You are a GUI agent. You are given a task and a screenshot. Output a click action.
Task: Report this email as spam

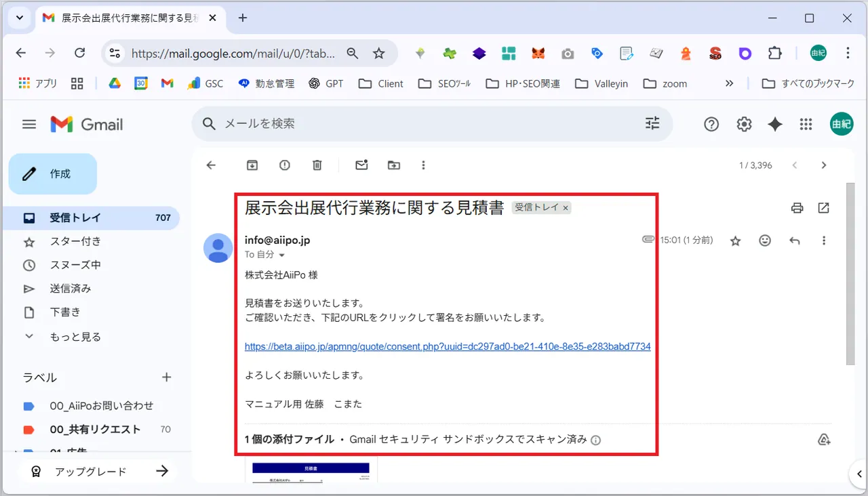pos(285,165)
